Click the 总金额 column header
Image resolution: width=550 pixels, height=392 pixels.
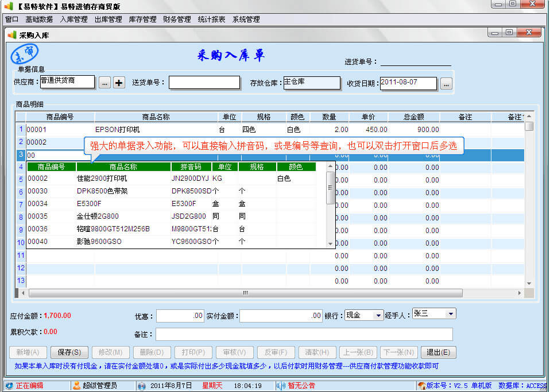414,117
